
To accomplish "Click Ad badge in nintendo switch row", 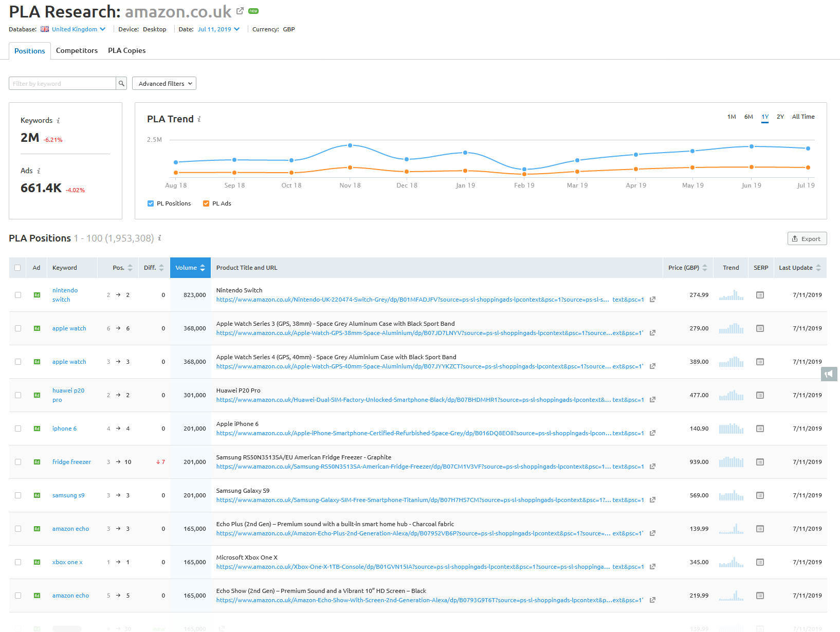I will [37, 295].
